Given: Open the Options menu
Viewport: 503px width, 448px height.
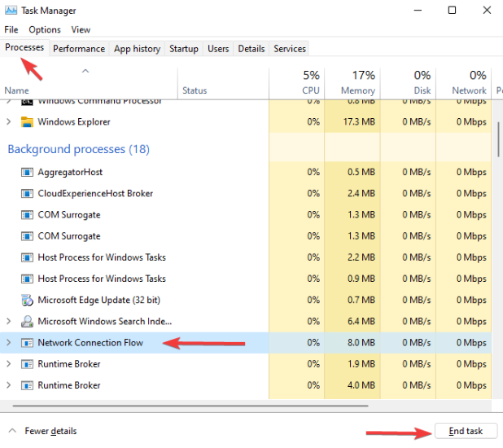Looking at the screenshot, I should coord(45,29).
